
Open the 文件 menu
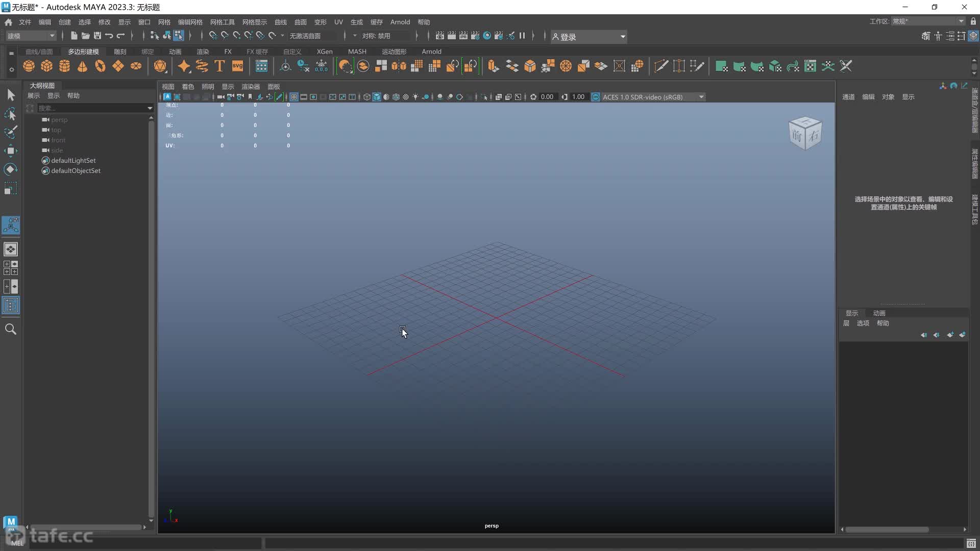(25, 22)
